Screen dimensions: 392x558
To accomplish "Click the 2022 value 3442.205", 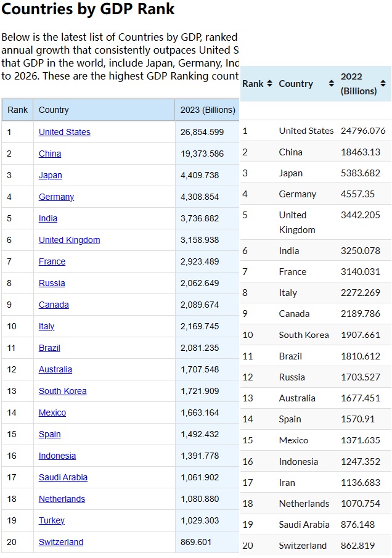I will (361, 215).
